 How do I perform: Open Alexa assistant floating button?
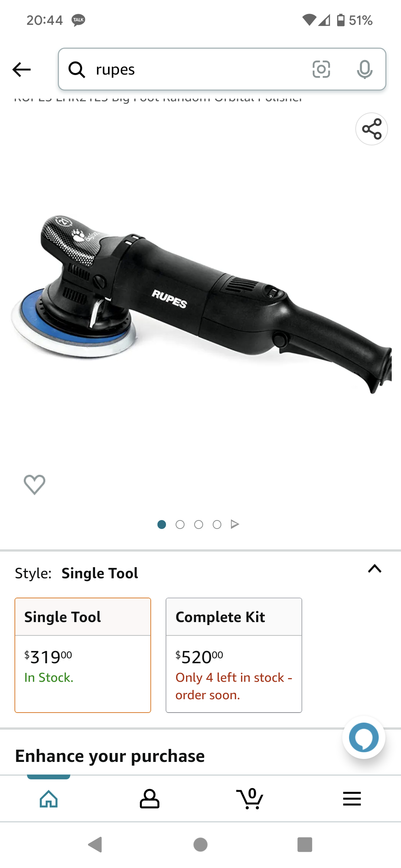[x=364, y=737]
